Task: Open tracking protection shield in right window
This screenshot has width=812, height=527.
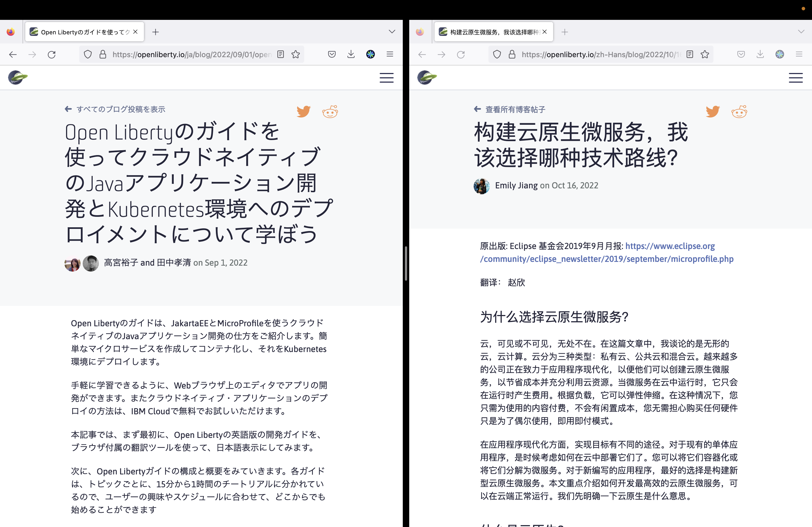Action: click(x=497, y=54)
